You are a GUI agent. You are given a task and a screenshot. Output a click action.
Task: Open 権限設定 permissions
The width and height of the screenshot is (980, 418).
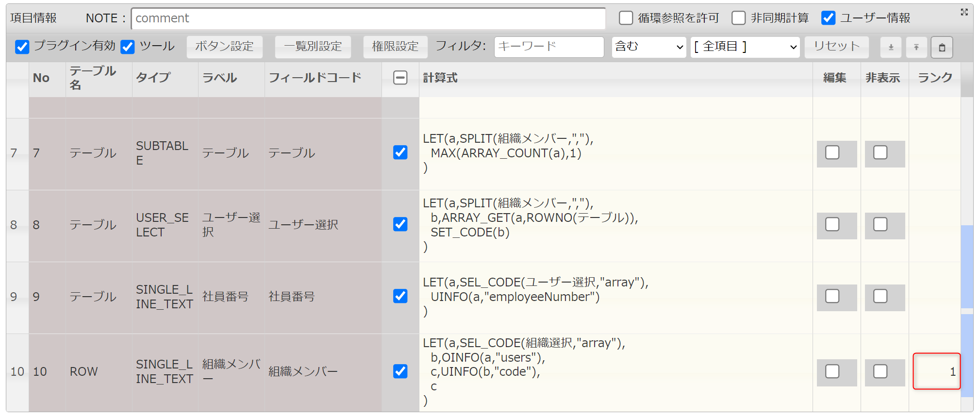pos(396,47)
